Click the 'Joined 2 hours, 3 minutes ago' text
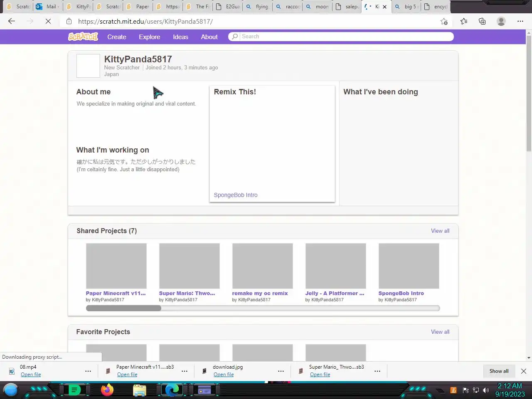532x399 pixels. (x=182, y=67)
